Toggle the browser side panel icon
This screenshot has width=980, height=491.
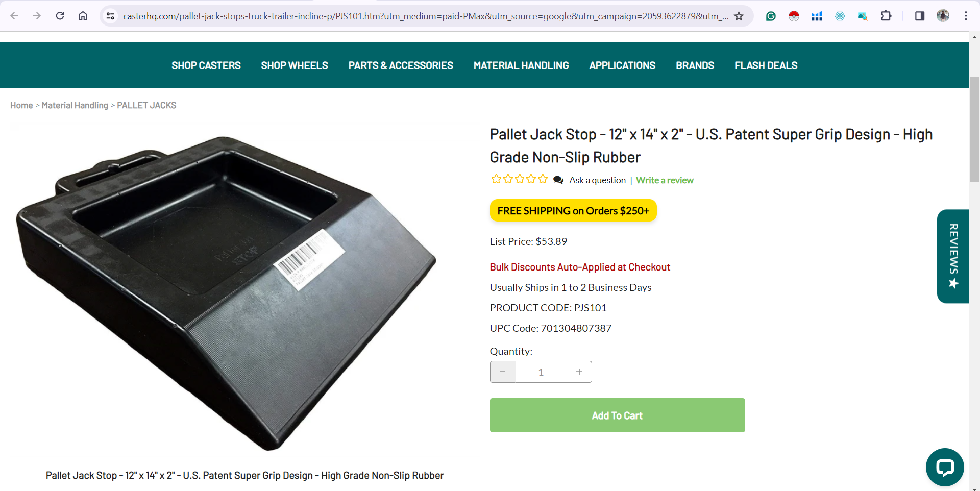[x=920, y=16]
